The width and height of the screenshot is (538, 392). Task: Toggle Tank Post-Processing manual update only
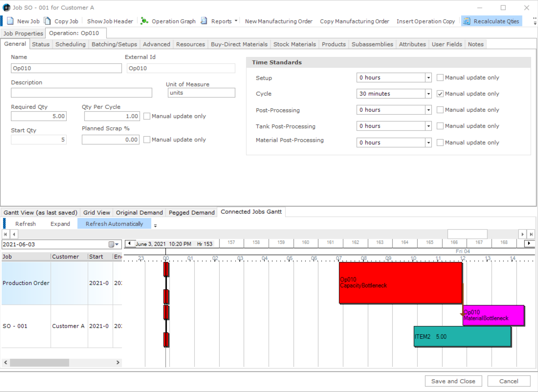[440, 126]
